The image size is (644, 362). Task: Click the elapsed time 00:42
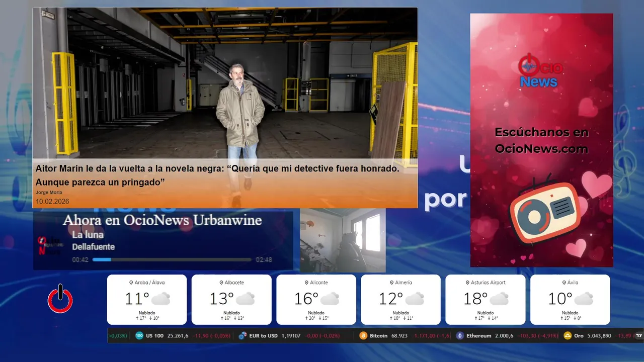click(80, 260)
